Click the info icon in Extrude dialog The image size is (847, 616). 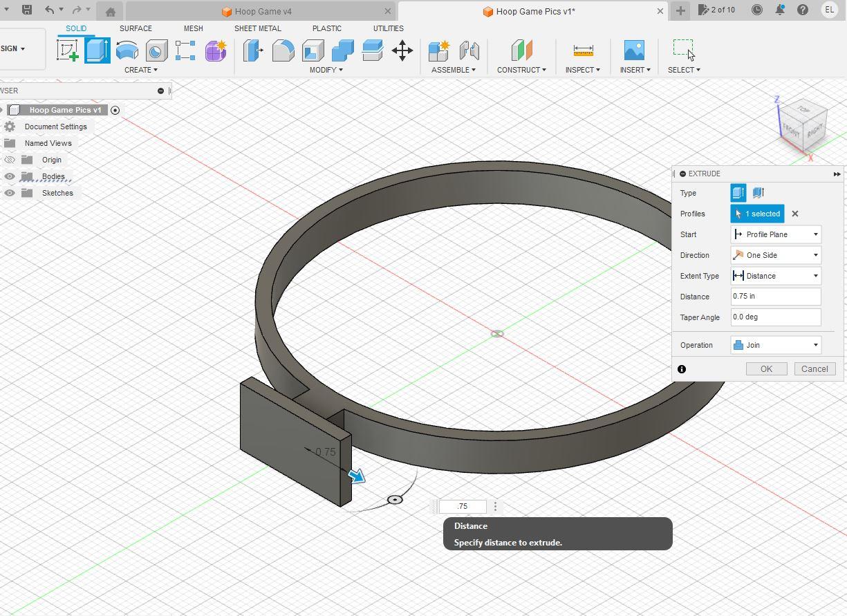(682, 369)
